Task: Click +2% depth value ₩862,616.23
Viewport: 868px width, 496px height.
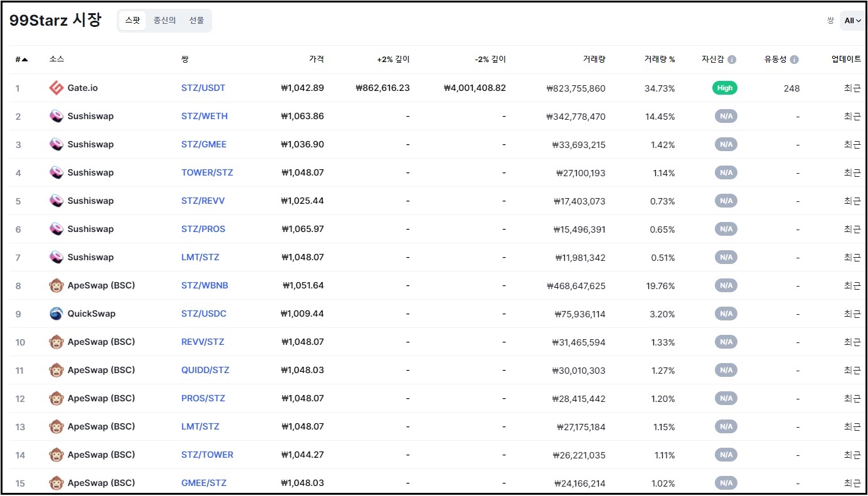Action: point(382,88)
